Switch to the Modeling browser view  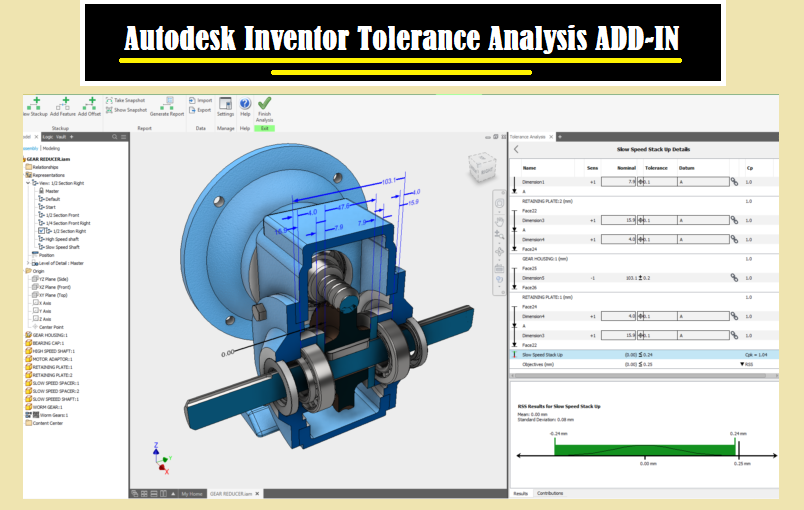coord(51,148)
